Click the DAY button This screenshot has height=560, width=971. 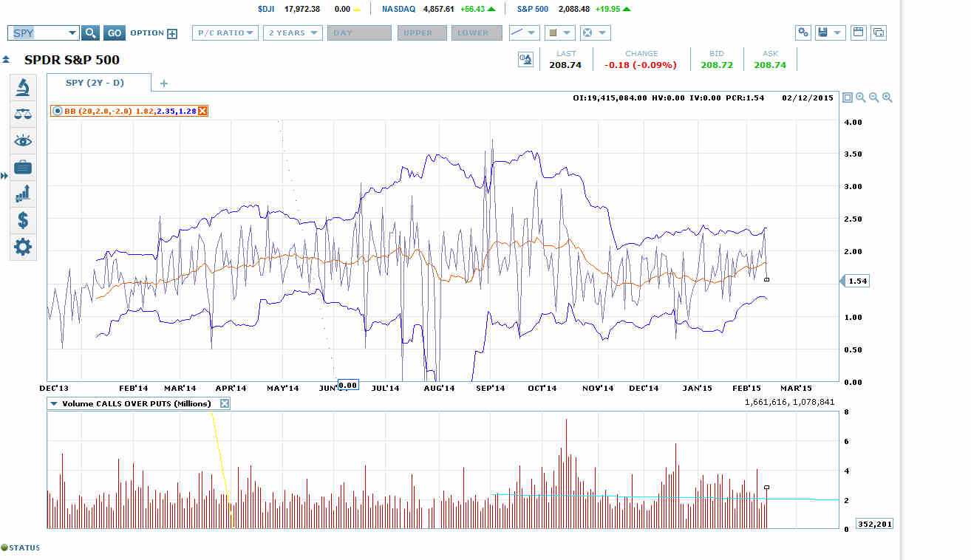359,33
